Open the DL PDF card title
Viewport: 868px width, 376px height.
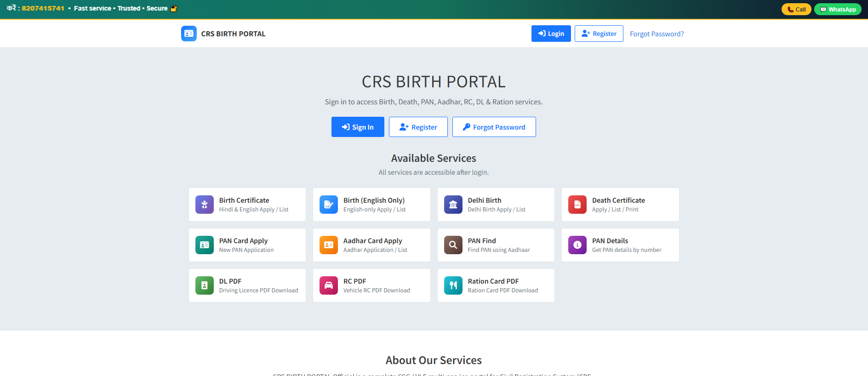click(230, 281)
